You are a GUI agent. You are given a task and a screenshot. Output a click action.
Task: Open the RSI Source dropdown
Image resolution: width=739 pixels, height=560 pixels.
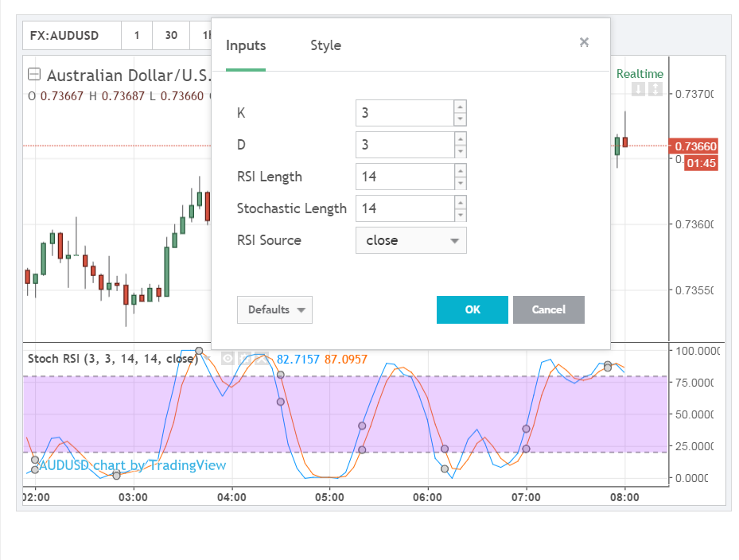tap(411, 240)
